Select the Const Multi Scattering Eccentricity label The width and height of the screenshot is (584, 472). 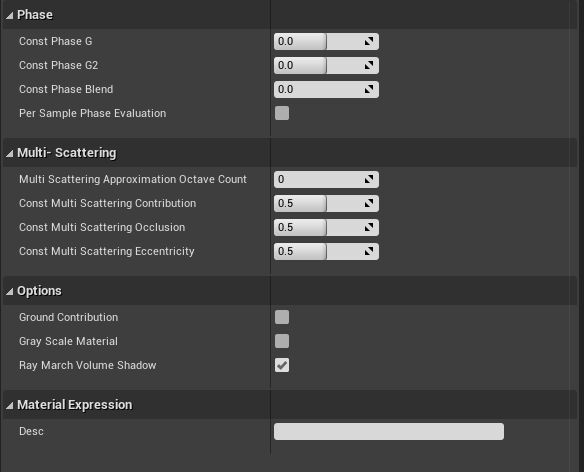[107, 251]
